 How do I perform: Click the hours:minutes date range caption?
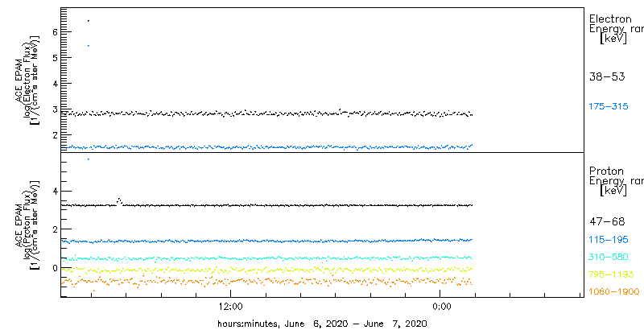point(322,324)
